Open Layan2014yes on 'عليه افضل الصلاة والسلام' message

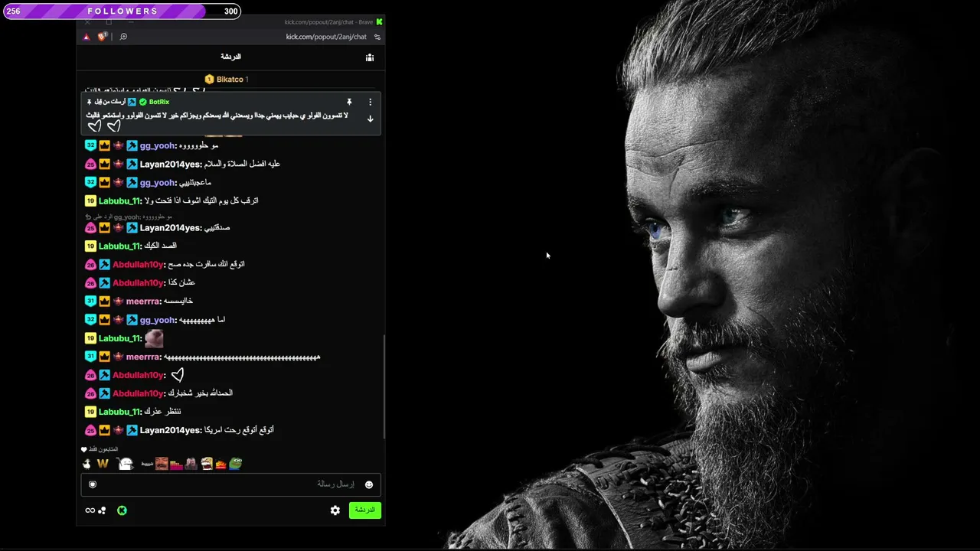[x=170, y=164]
